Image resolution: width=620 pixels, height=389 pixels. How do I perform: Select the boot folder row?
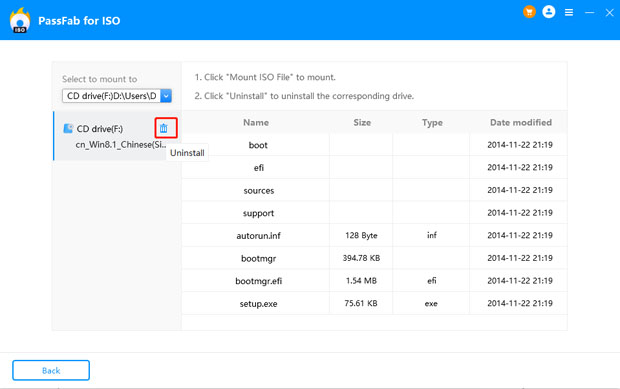(x=374, y=145)
